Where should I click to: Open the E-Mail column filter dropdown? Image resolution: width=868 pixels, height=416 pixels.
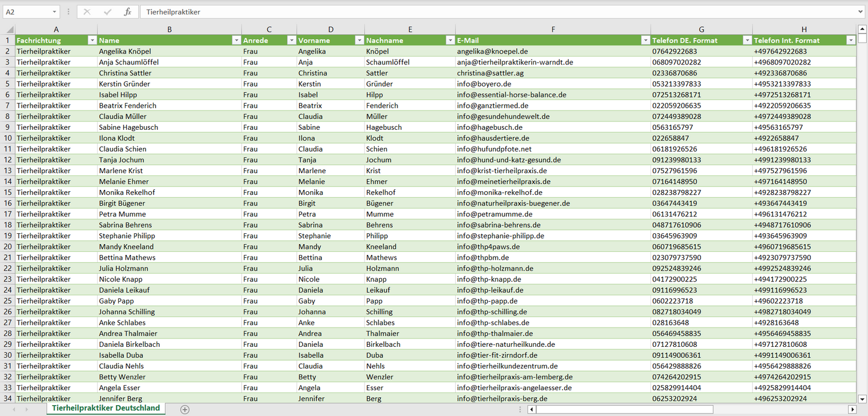[645, 40]
